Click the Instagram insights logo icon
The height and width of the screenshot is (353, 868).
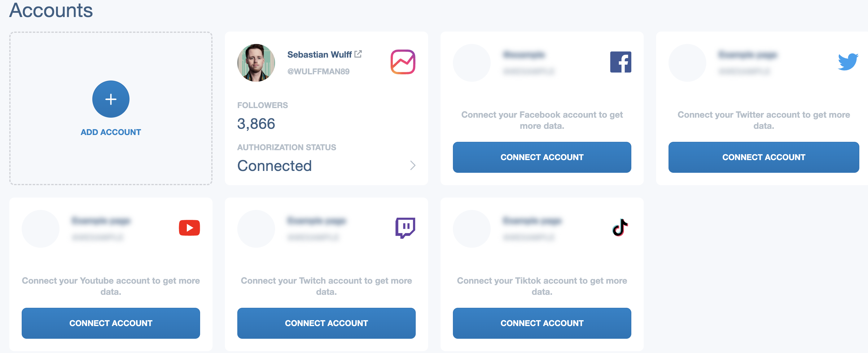403,62
